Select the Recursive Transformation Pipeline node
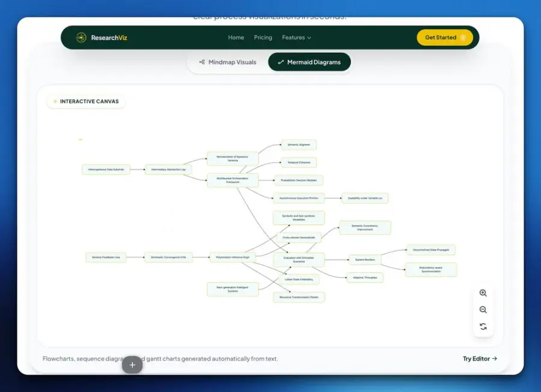The width and height of the screenshot is (541, 392). (299, 297)
